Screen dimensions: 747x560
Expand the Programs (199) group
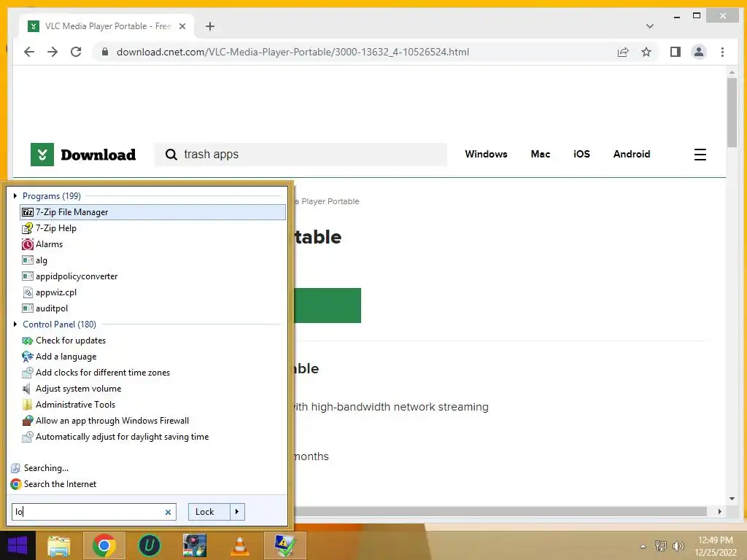click(x=15, y=195)
